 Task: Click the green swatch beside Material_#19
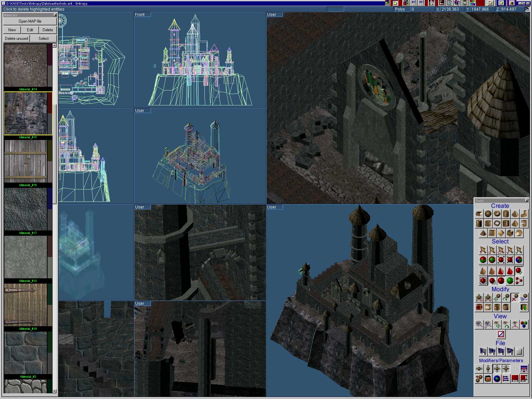pos(50,294)
